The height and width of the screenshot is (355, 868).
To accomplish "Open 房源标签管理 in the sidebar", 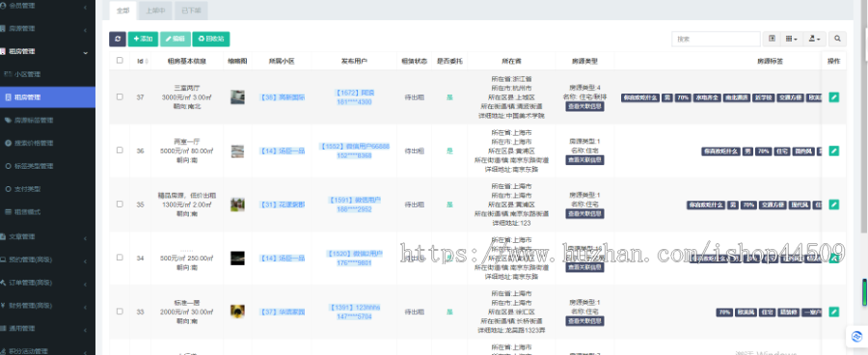I will [47, 121].
